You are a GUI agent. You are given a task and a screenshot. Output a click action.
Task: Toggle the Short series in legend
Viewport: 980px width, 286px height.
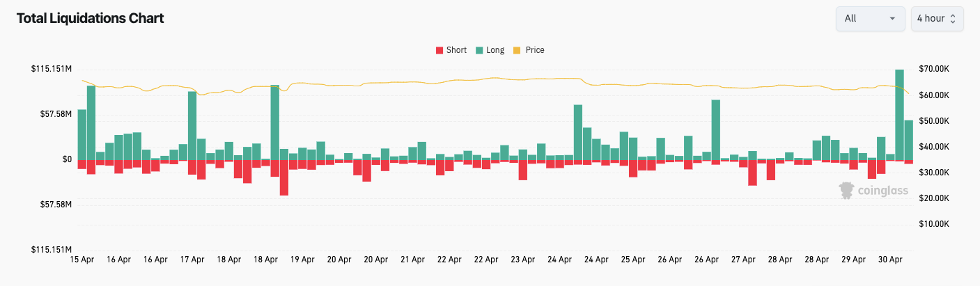click(x=456, y=50)
